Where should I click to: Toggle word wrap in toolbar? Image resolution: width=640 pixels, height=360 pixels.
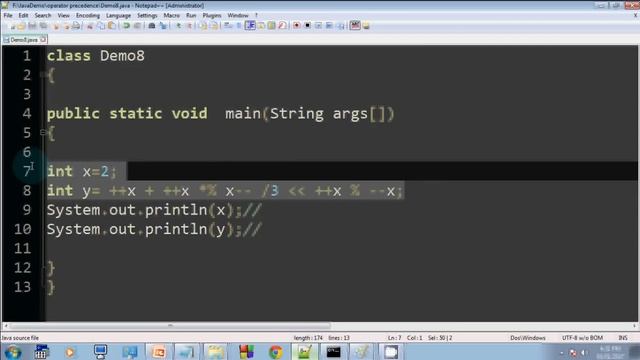click(228, 26)
